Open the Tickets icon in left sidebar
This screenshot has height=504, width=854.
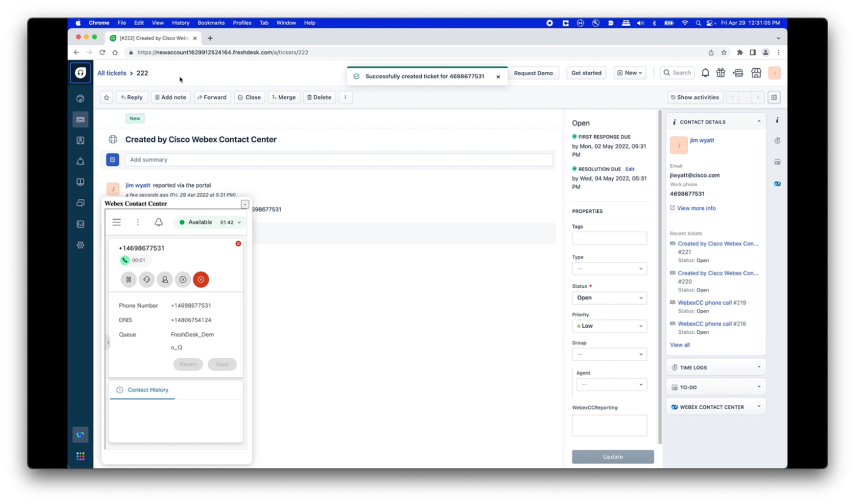(x=80, y=119)
